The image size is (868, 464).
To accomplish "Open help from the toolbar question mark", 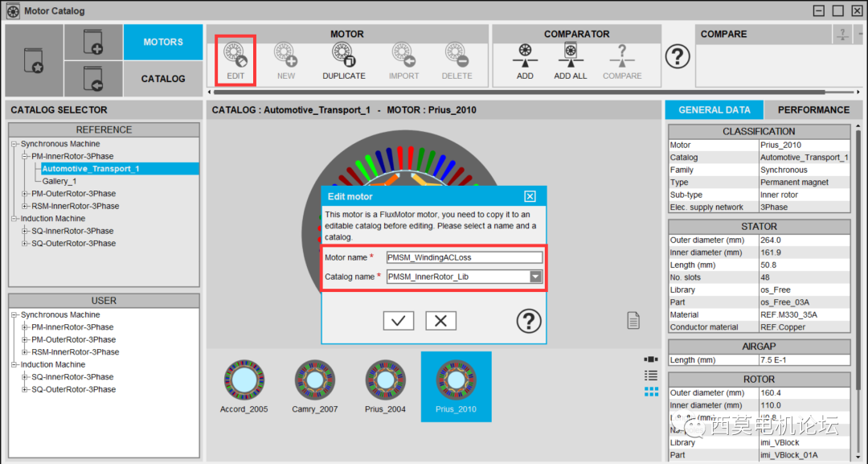I will [678, 56].
